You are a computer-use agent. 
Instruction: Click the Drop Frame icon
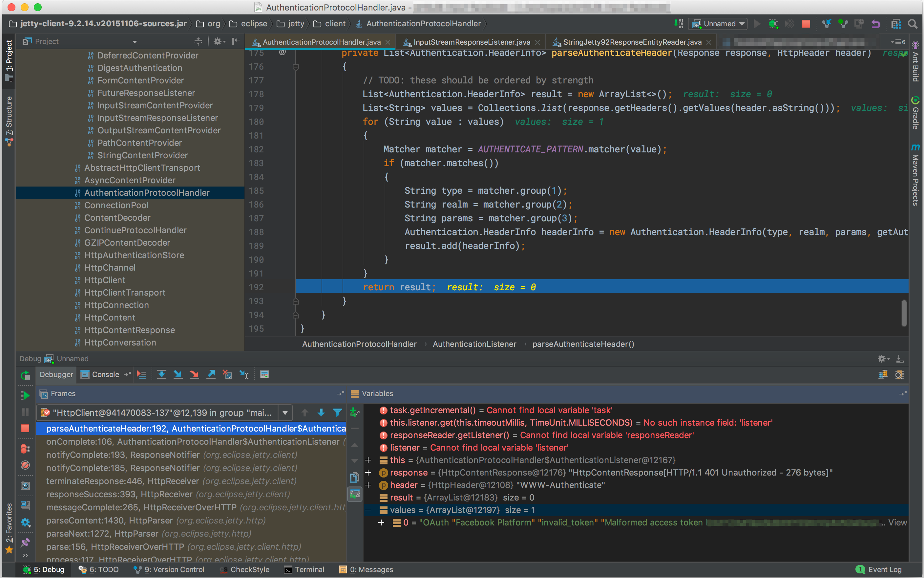pos(227,375)
